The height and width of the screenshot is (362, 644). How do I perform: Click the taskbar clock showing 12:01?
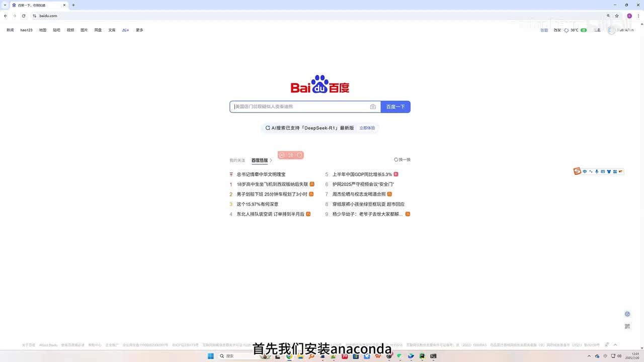[631, 356]
